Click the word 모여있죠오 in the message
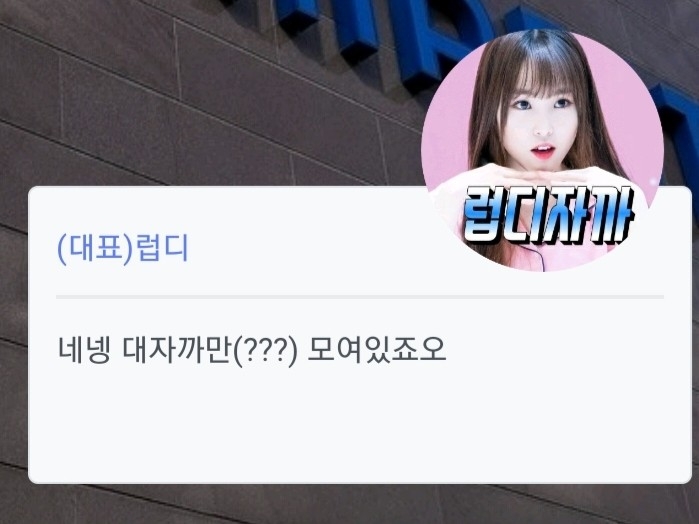 click(x=377, y=350)
